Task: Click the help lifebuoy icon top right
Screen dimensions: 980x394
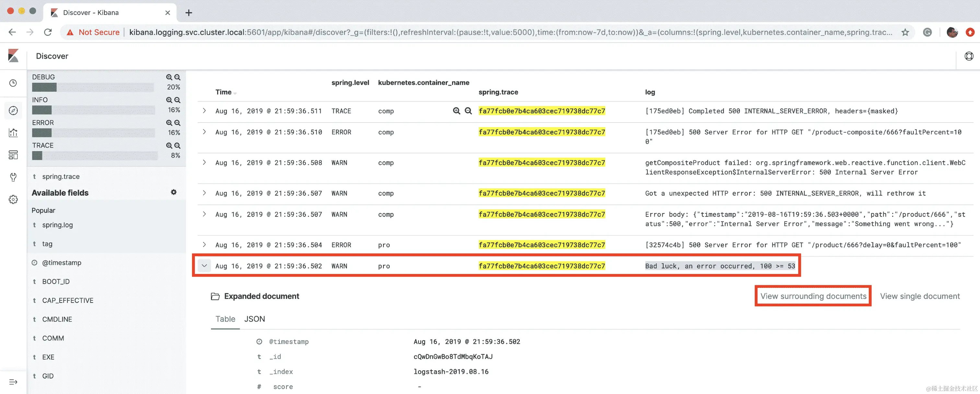Action: [969, 56]
